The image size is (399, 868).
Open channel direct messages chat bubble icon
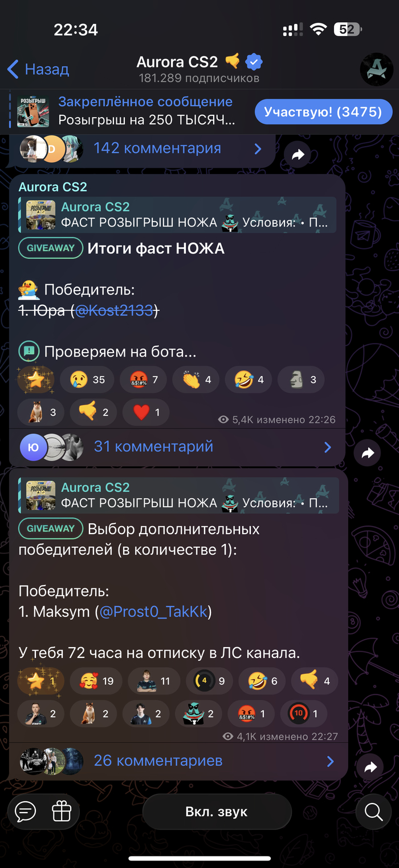click(x=26, y=811)
